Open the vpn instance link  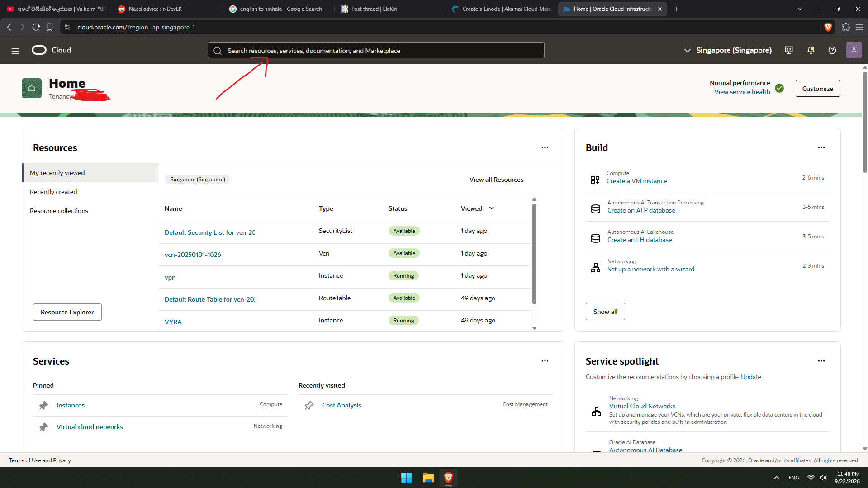170,277
